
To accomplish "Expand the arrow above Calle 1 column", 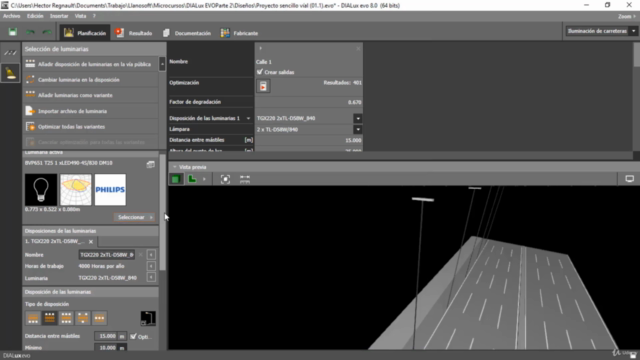I will 260,49.
